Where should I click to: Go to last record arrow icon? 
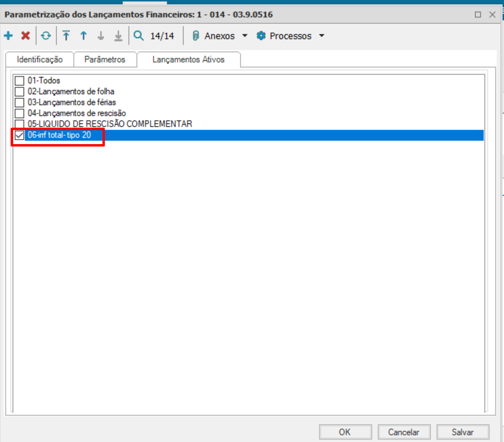coord(118,36)
